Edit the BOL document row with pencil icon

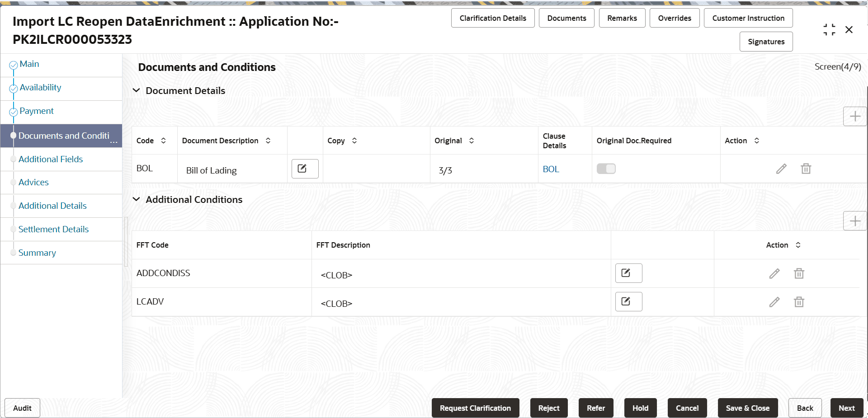coord(782,169)
